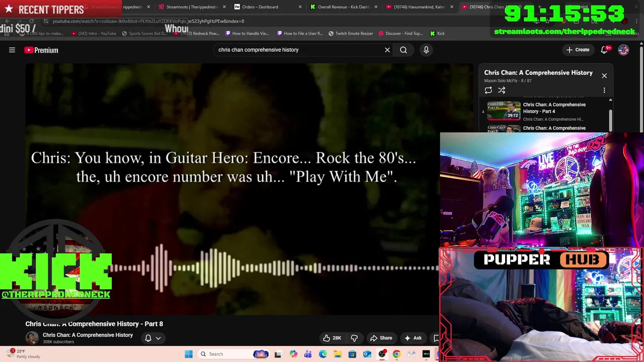Switch to Chrome in taskbar

click(397, 354)
